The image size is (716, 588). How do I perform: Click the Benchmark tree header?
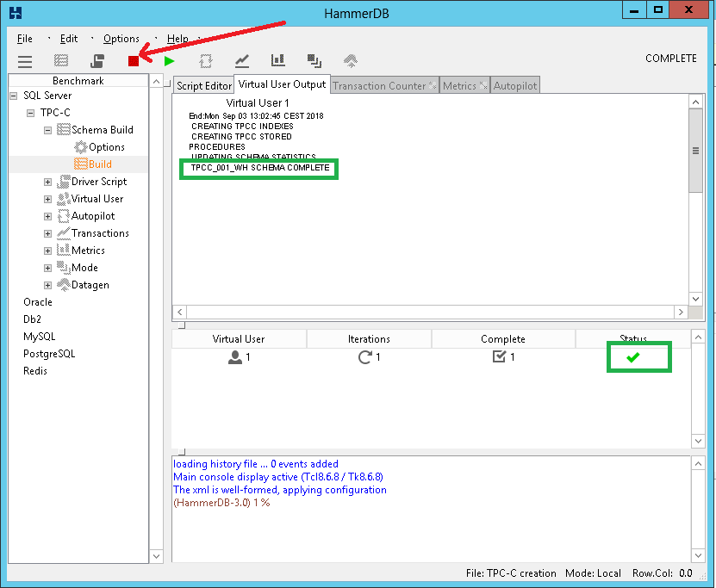[78, 81]
